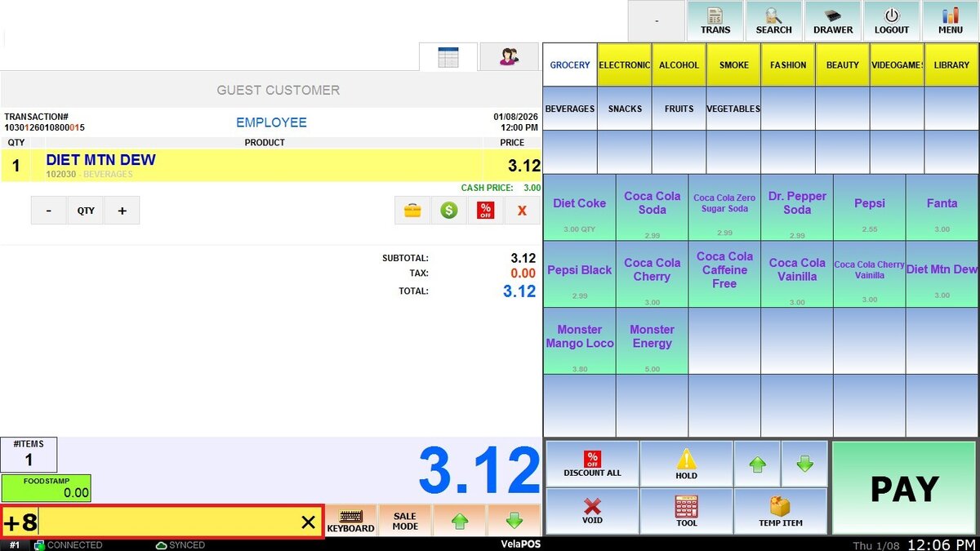980x551 pixels.
Task: Move cart selection up with arrow
Action: (459, 521)
